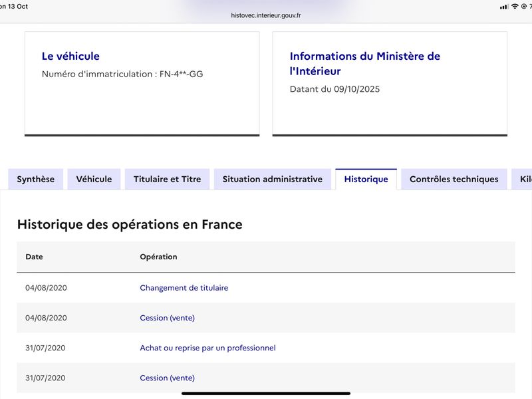
Task: Open the Contrôles techniques tab
Action: pyautogui.click(x=454, y=179)
